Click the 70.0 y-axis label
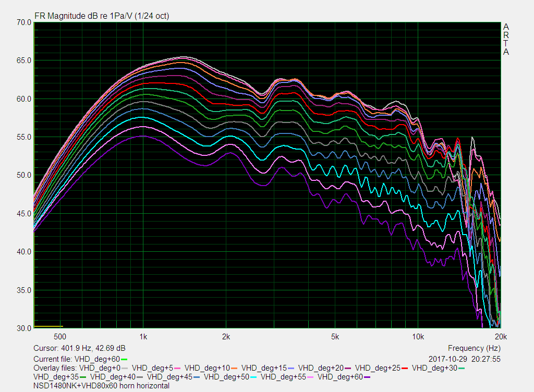 click(x=24, y=22)
